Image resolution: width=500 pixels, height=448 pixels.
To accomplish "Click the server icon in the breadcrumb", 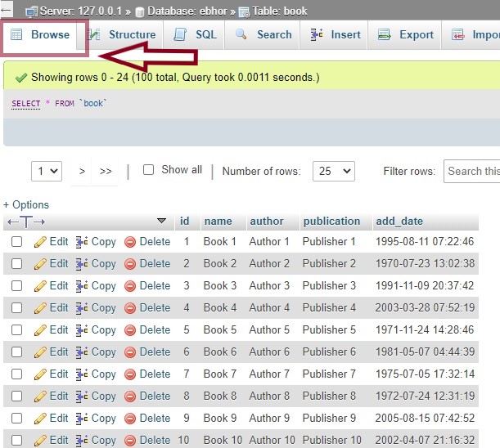I will (x=32, y=11).
